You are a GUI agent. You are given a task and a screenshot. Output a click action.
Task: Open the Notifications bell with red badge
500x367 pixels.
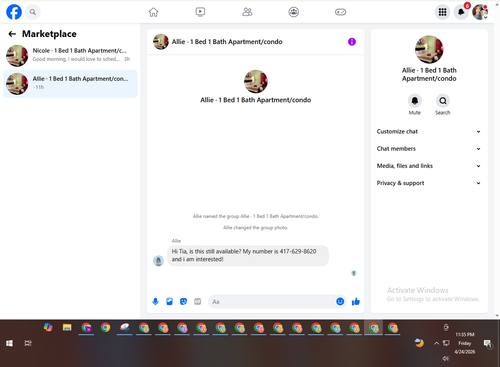click(461, 12)
